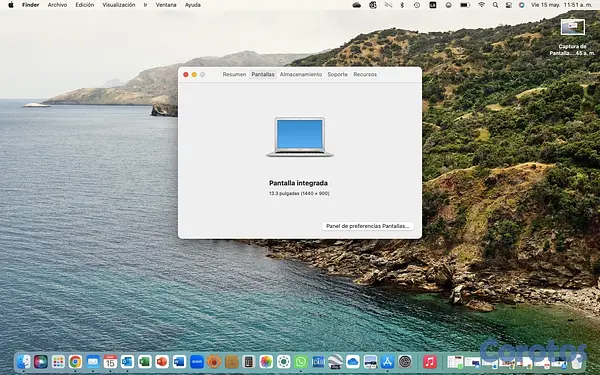This screenshot has width=600, height=375.
Task: Launch Music app from the Dock
Action: [x=430, y=361]
